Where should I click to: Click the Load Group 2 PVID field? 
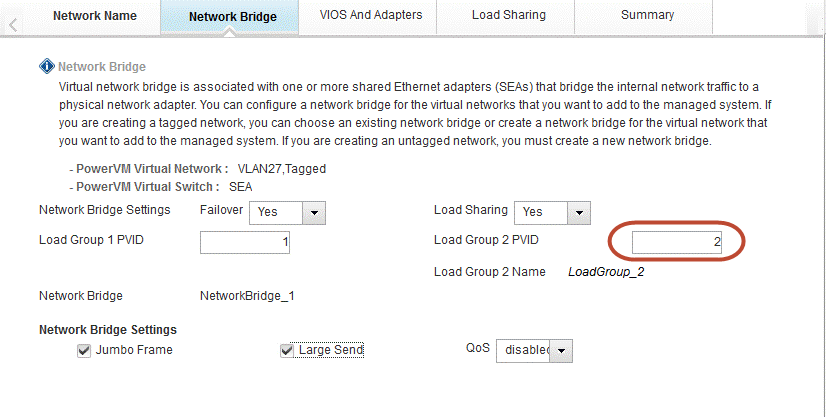coord(676,242)
